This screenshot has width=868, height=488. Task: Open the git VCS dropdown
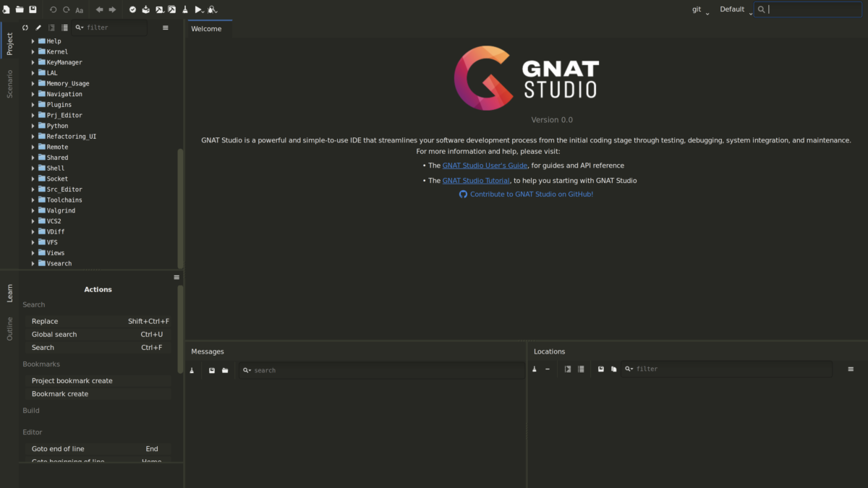[699, 9]
